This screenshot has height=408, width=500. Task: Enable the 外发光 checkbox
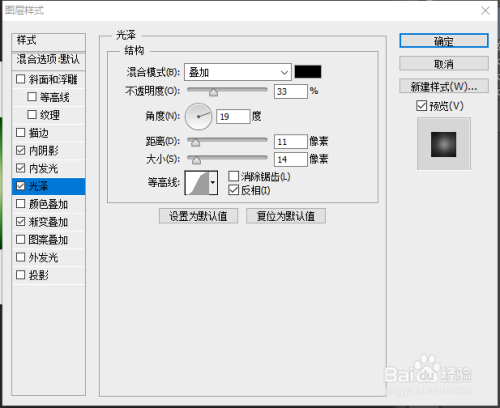tap(21, 257)
